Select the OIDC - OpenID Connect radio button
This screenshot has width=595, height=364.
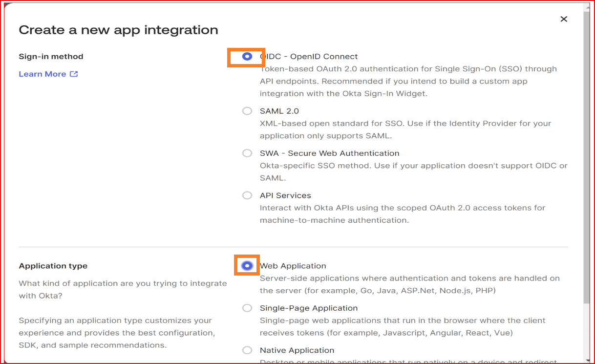pos(247,57)
